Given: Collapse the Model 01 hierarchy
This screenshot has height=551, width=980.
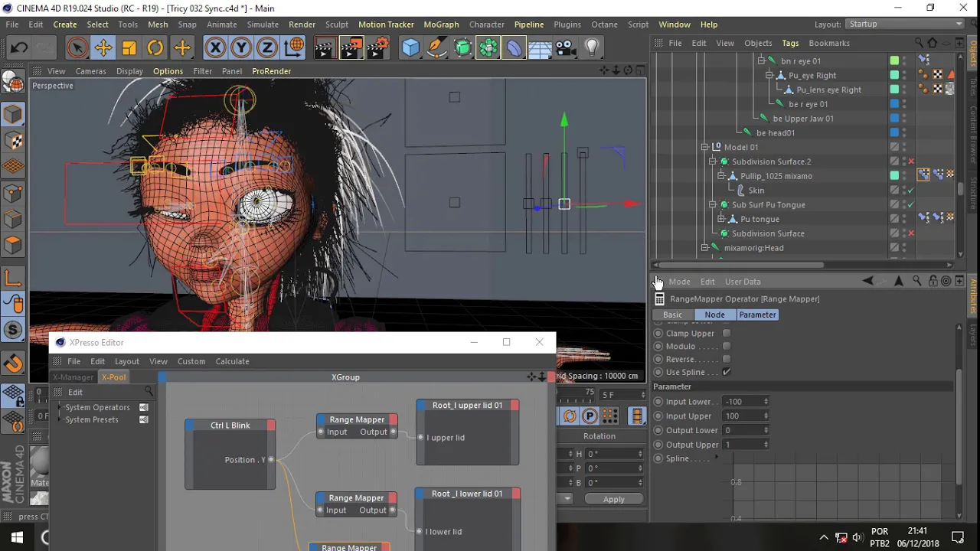Looking at the screenshot, I should point(704,147).
